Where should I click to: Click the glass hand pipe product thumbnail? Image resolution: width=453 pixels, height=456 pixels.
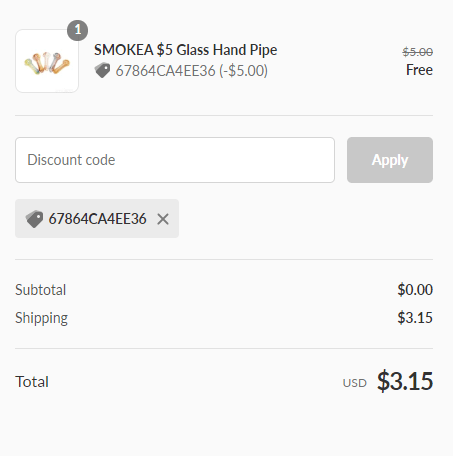(x=47, y=61)
